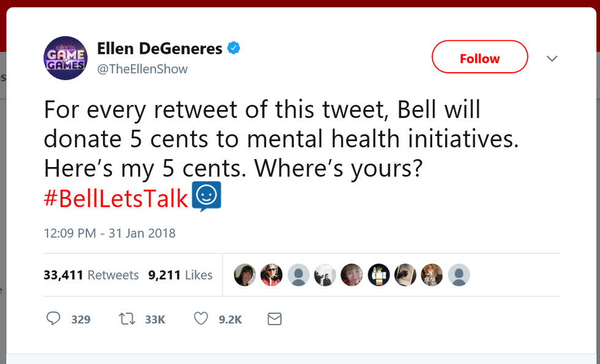Image resolution: width=600 pixels, height=364 pixels.
Task: Click the last default gray liker avatar
Action: pyautogui.click(x=459, y=275)
